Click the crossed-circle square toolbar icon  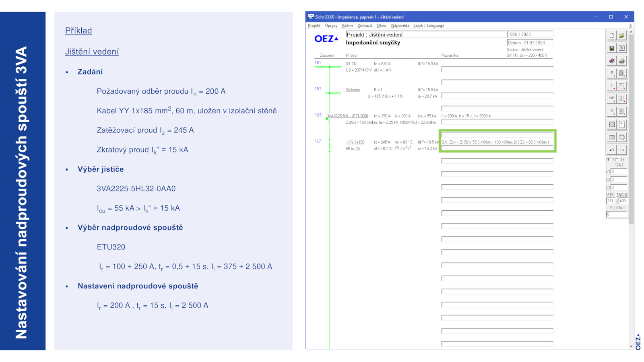[x=611, y=124]
